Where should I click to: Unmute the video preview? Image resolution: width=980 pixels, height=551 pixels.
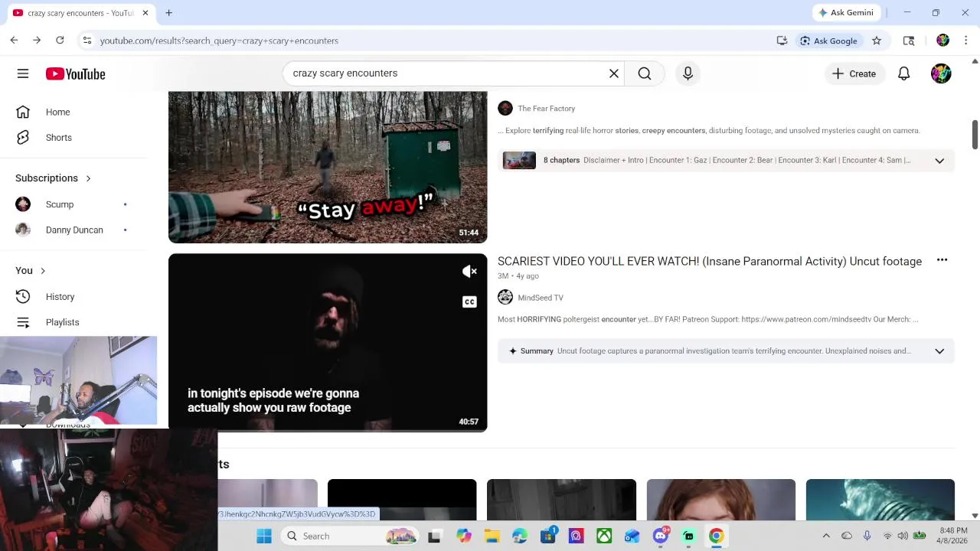pos(469,271)
